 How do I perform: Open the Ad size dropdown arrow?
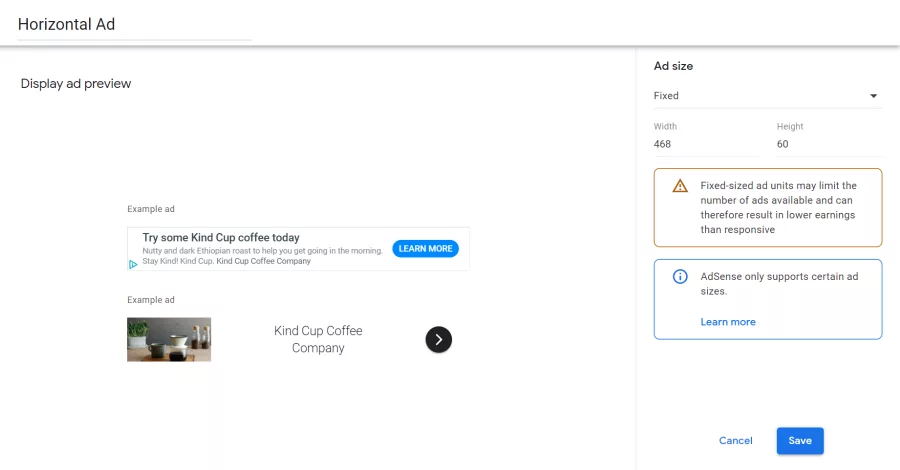873,96
